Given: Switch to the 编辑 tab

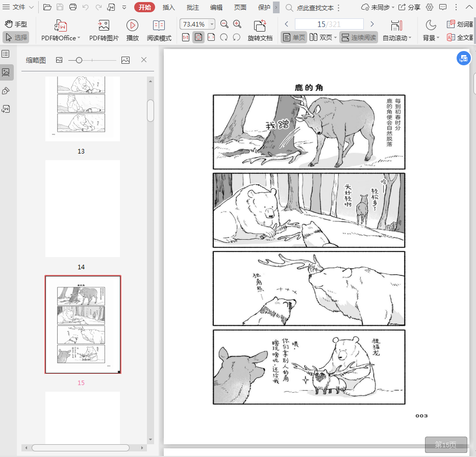Looking at the screenshot, I should 216,7.
